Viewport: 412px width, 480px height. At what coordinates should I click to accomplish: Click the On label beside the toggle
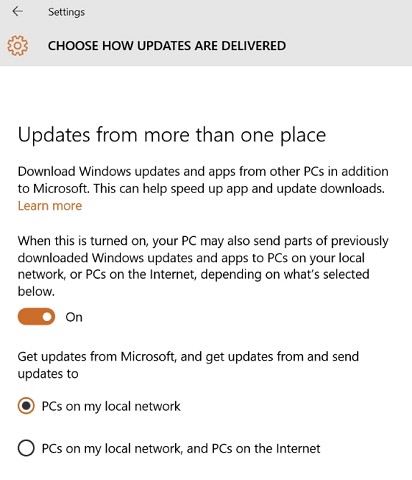(x=74, y=317)
